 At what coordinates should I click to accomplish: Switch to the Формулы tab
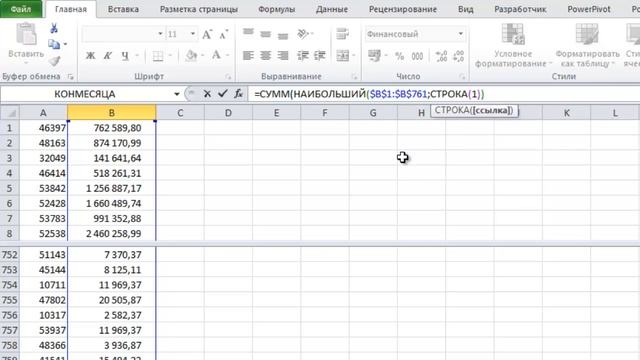click(276, 9)
